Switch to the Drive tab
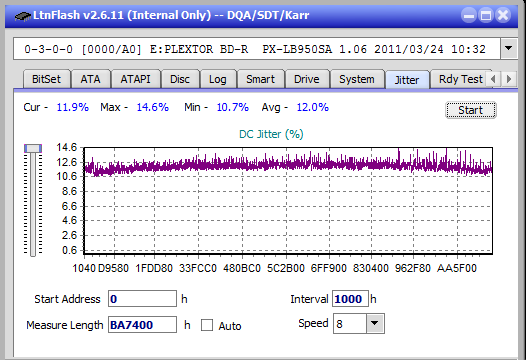The width and height of the screenshot is (526, 360). pyautogui.click(x=307, y=79)
